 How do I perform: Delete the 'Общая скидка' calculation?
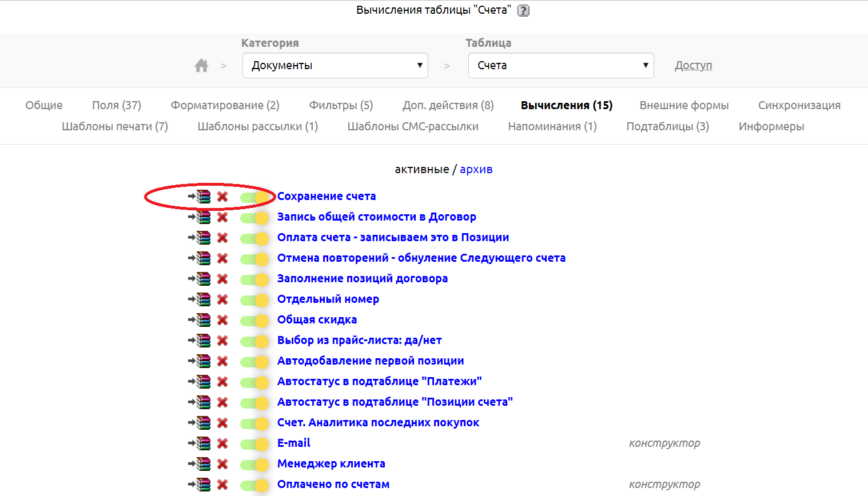tap(222, 320)
